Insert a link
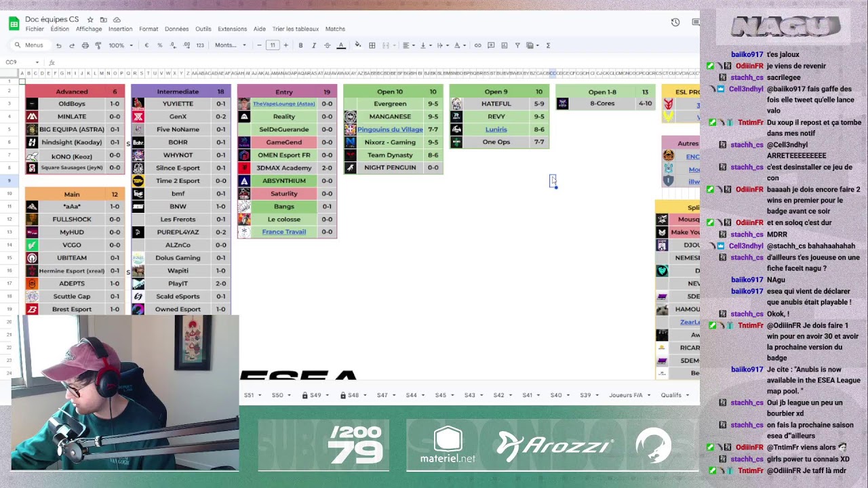Image resolution: width=868 pixels, height=488 pixels. click(x=477, y=45)
